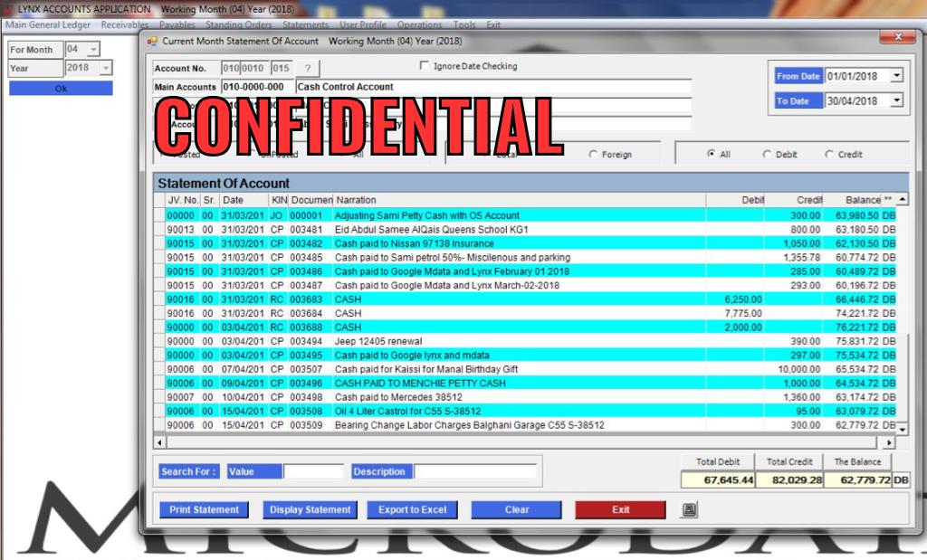Screen dimensions: 927x560
Task: Select the Foreign radio button
Action: coord(593,154)
